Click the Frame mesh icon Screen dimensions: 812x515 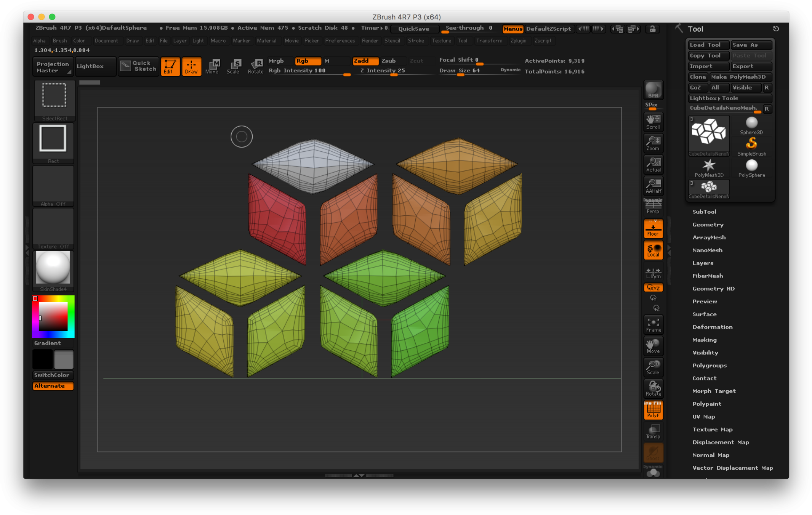point(653,325)
